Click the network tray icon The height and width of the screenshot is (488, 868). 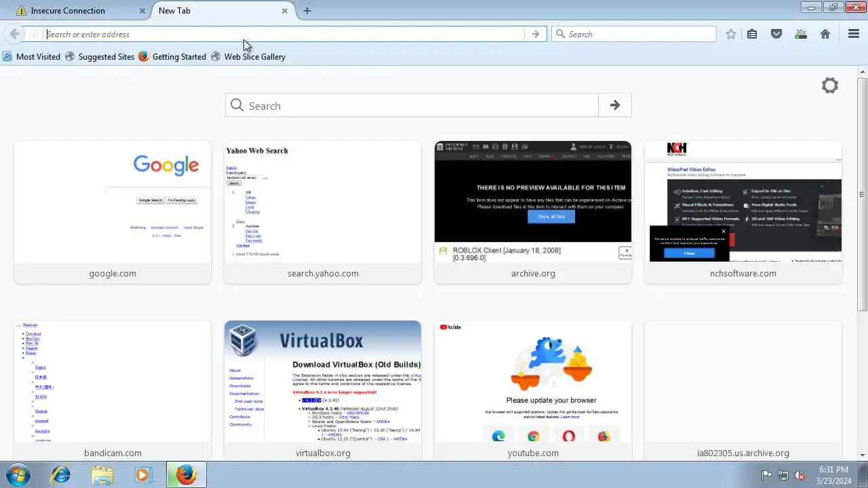click(783, 475)
